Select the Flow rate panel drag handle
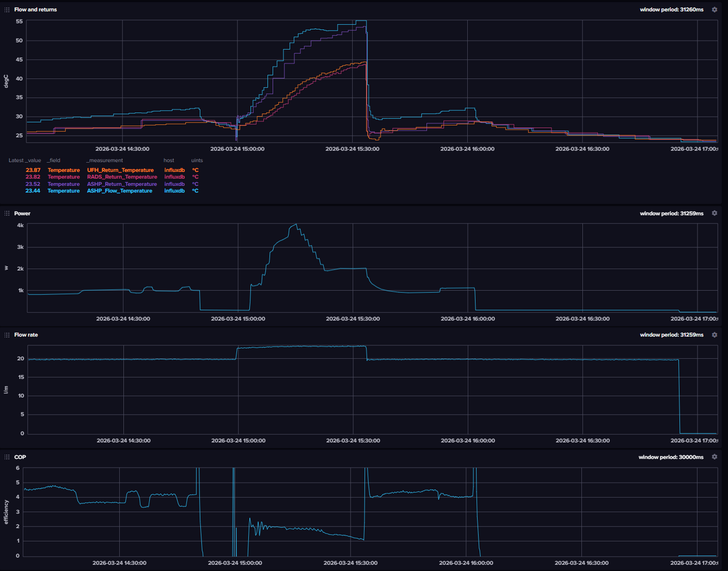Screen dimensions: 728x571 pyautogui.click(x=7, y=335)
